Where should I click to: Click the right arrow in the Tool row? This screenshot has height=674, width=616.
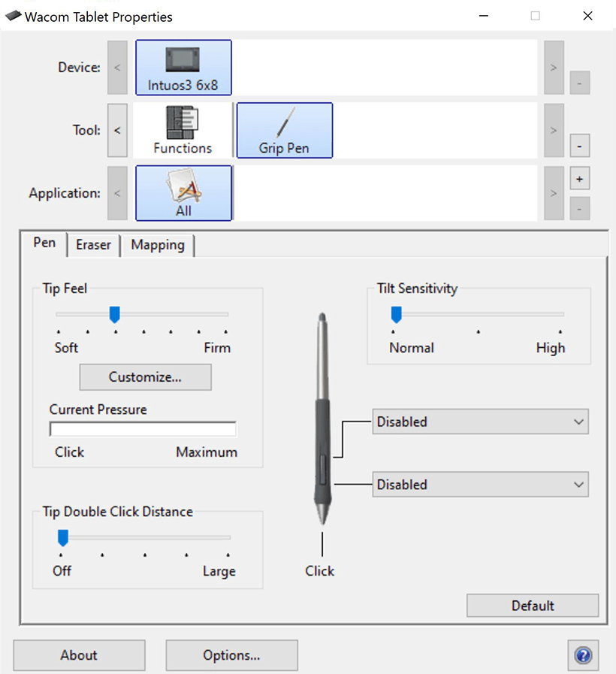(554, 130)
